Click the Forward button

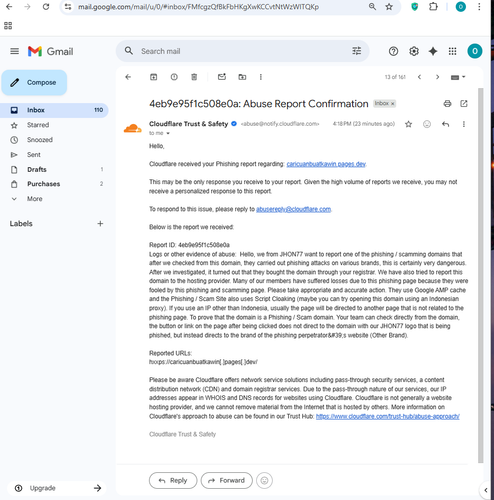click(x=227, y=480)
